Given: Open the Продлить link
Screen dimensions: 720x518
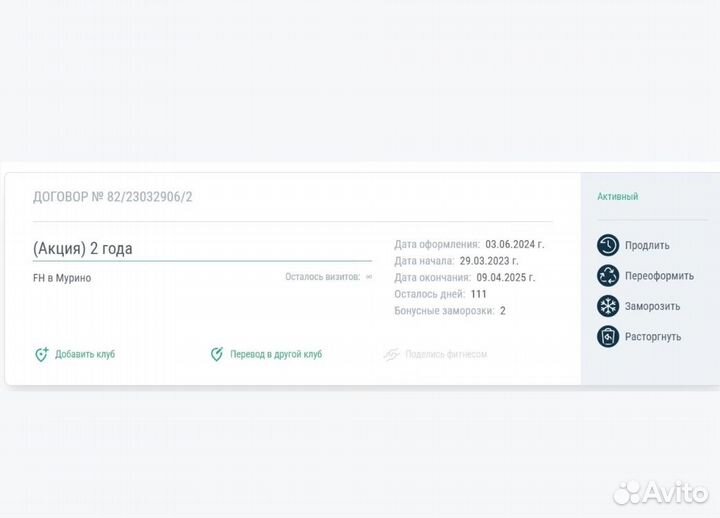Looking at the screenshot, I should click(647, 245).
